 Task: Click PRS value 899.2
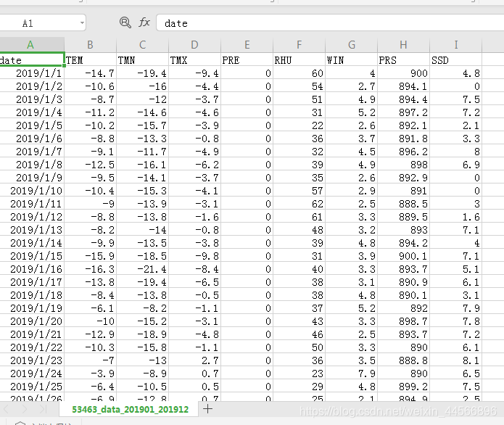[403, 387]
